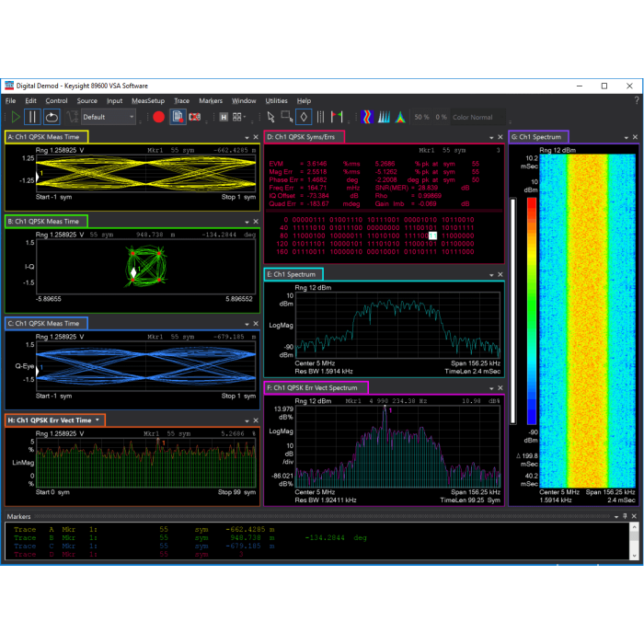Click the green Run measurement arrow
644x644 pixels.
coord(16,117)
